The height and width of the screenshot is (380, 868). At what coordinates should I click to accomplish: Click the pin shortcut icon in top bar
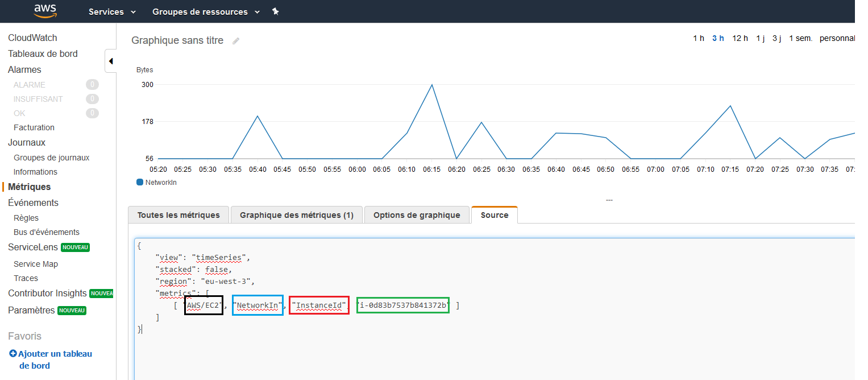pos(276,11)
